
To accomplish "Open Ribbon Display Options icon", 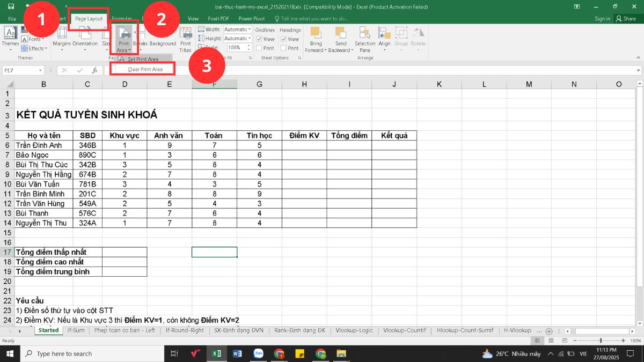I will point(577,6).
